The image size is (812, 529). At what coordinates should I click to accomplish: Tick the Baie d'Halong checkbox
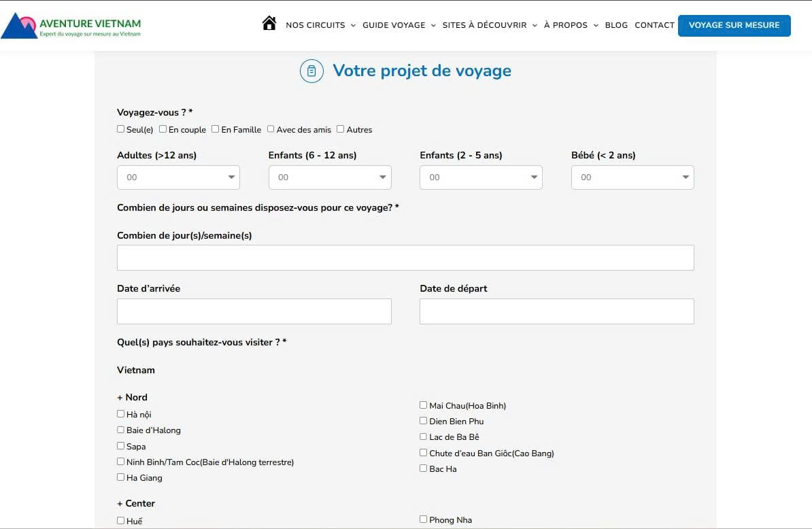(120, 430)
